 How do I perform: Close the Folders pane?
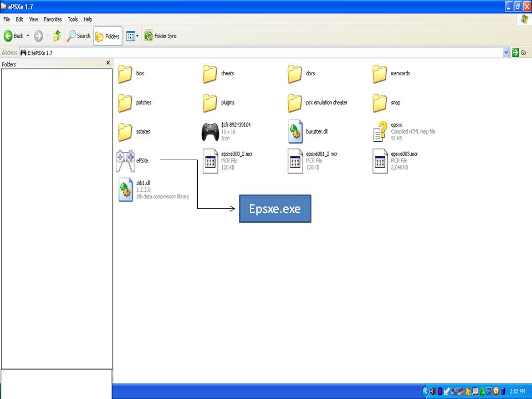(x=108, y=63)
